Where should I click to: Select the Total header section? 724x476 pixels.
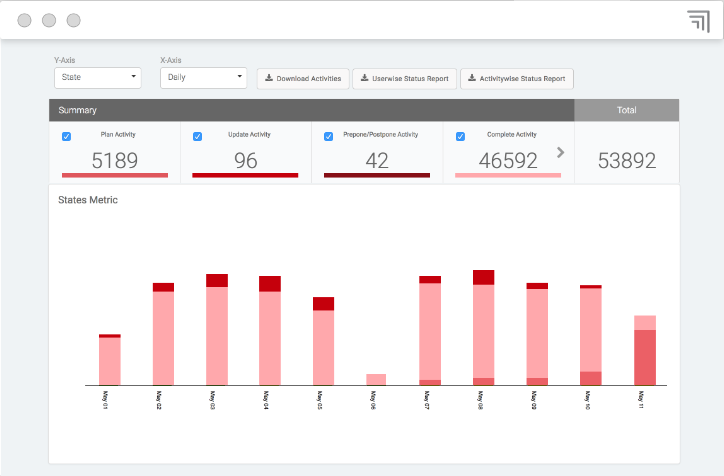[x=626, y=110]
